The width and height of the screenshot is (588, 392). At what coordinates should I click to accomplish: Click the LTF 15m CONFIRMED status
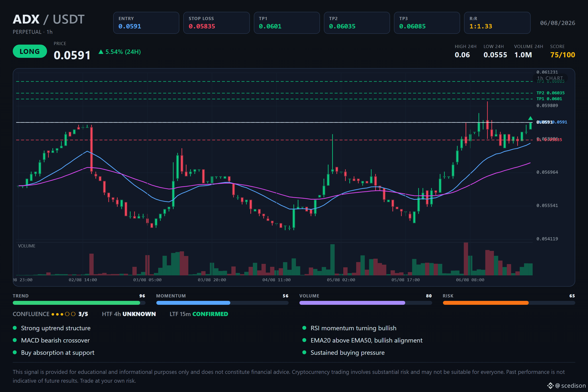pos(199,314)
